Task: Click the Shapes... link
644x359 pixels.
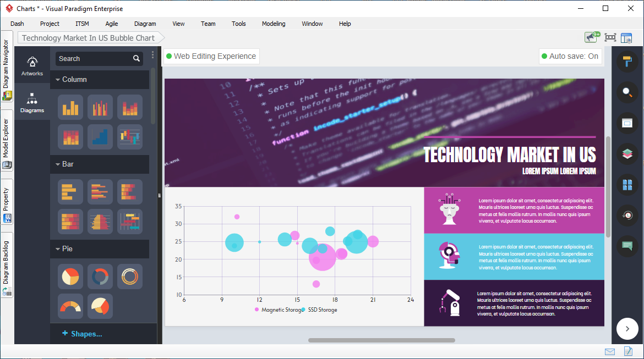Action: click(x=82, y=334)
